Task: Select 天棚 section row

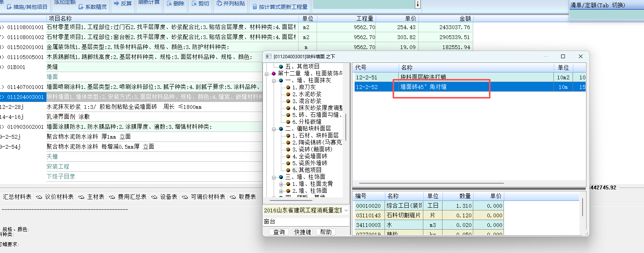Action: [x=52, y=156]
